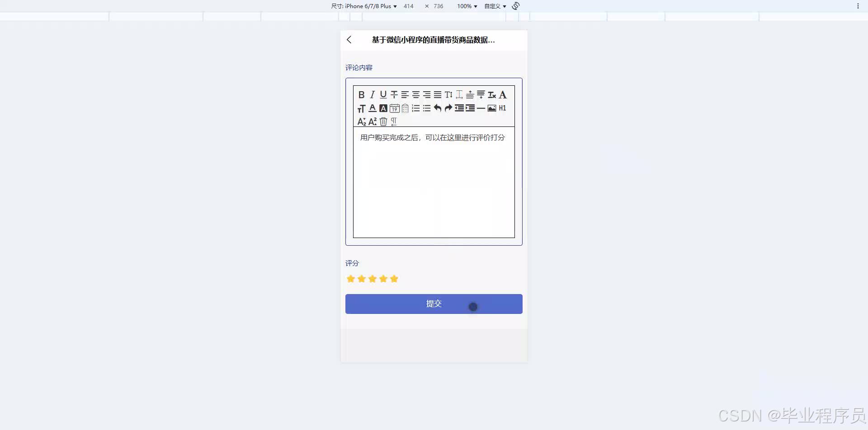Image resolution: width=868 pixels, height=430 pixels.
Task: Underline the comment text
Action: coord(383,95)
